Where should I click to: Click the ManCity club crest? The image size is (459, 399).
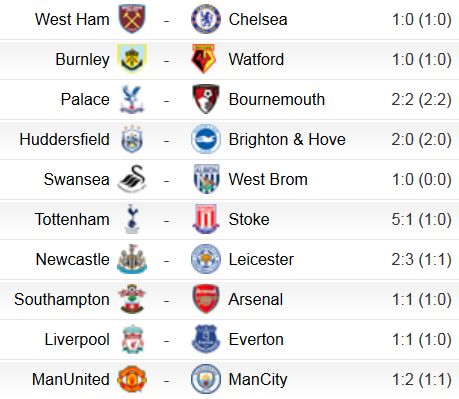coord(206,379)
